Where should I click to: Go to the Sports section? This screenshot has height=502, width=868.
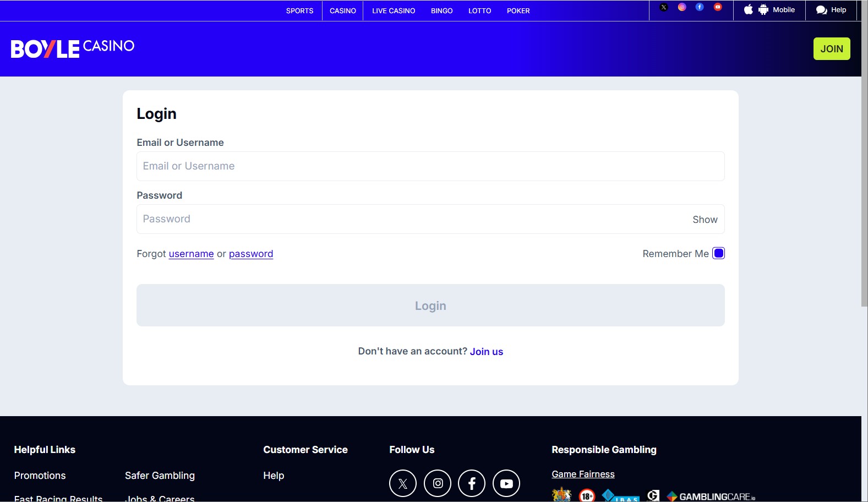click(x=299, y=11)
